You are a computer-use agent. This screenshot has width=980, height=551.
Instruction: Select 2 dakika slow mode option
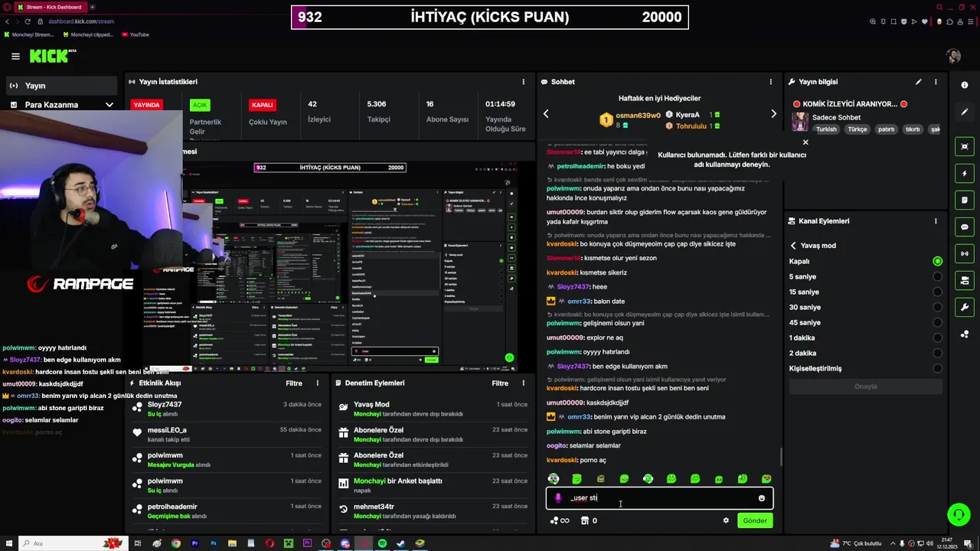click(x=865, y=353)
